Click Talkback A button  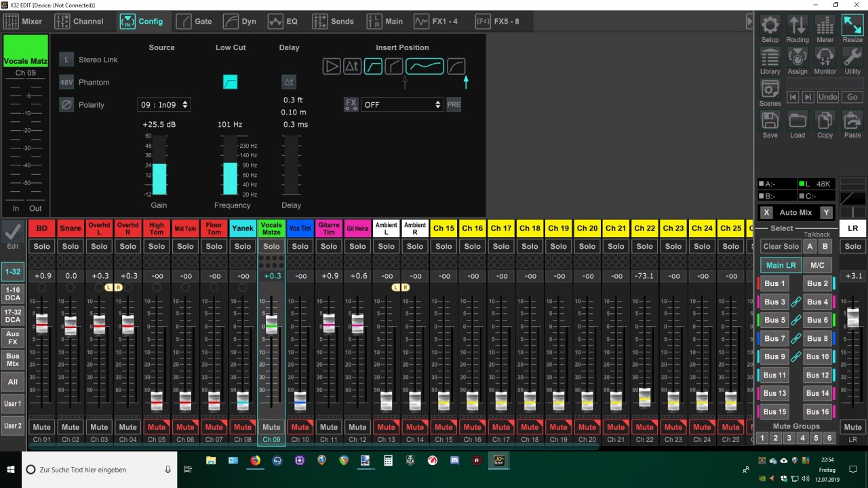click(810, 247)
